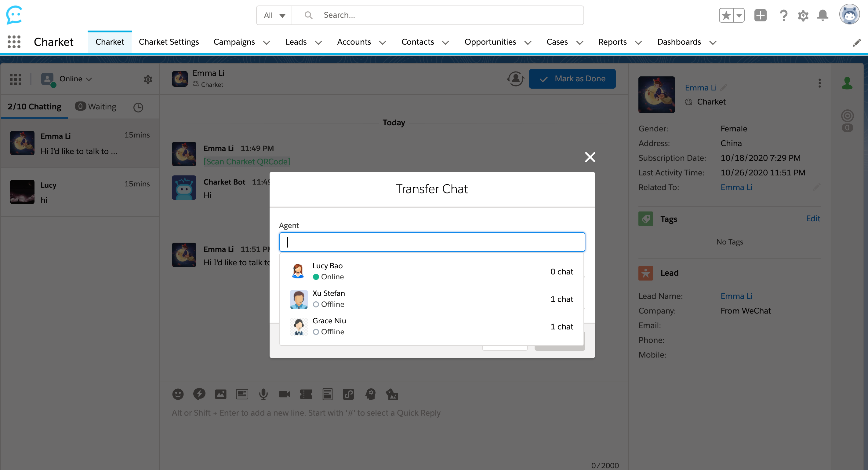This screenshot has width=868, height=470.
Task: Click the Agent search input field
Action: coord(432,242)
